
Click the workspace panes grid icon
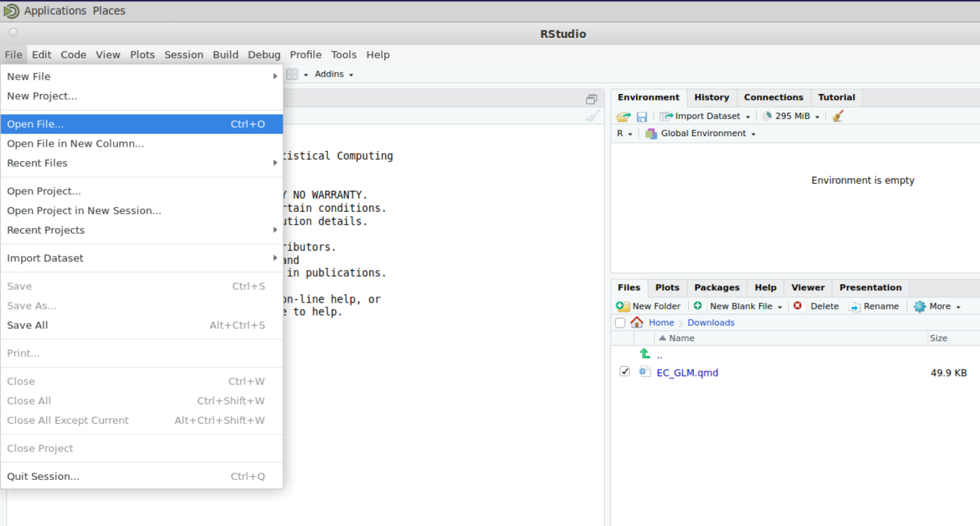pyautogui.click(x=292, y=74)
